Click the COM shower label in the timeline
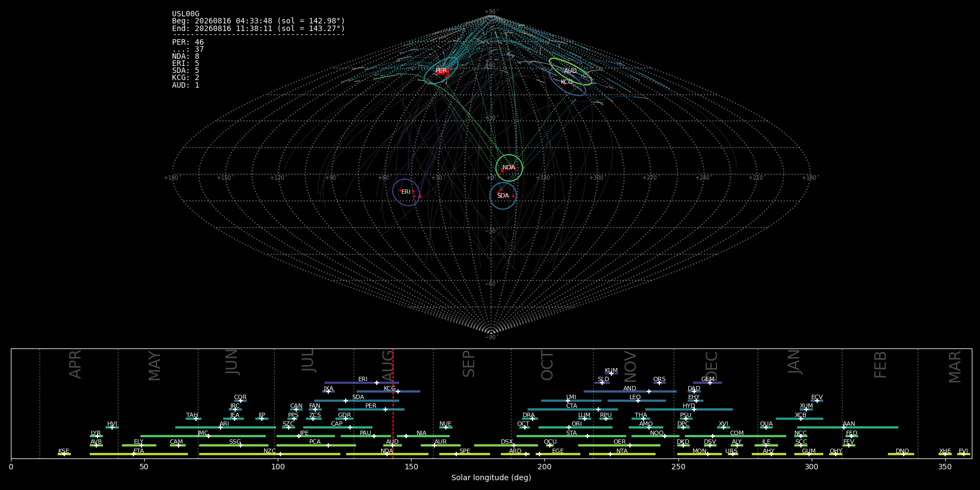 click(x=737, y=433)
